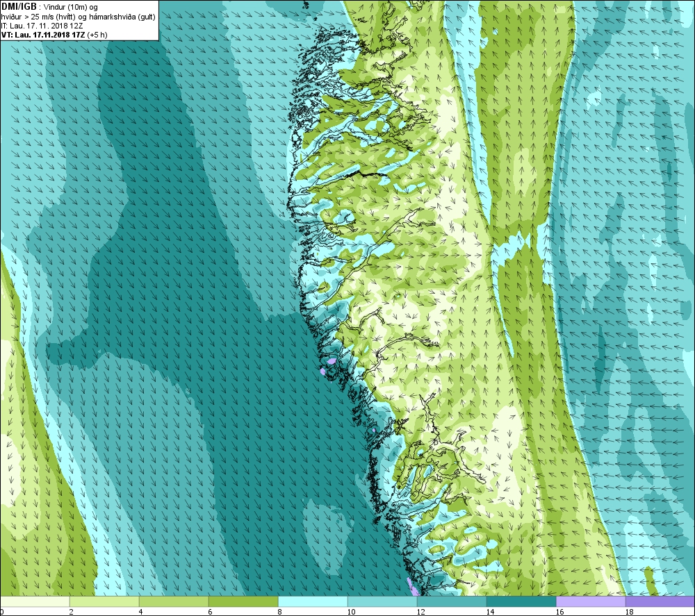
Task: Click the 4–6 m/s green swatch
Action: 174,601
